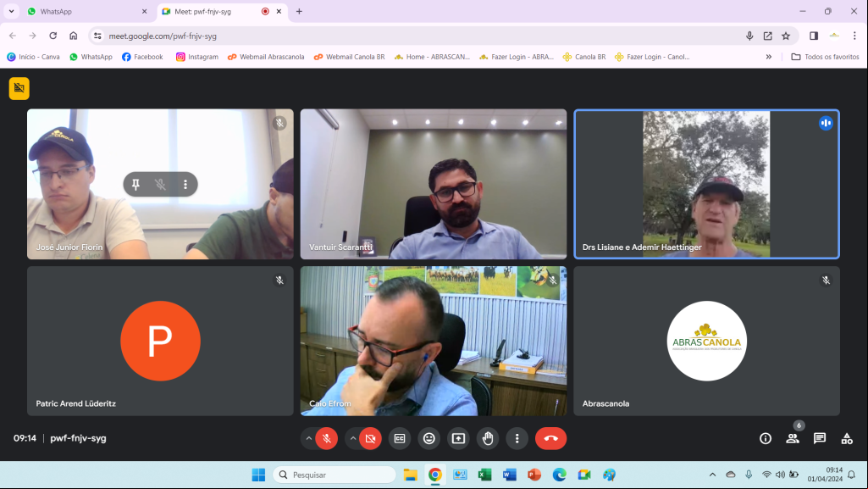Select Vantuir Scarantti's video tile
This screenshot has width=868, height=489.
coord(434,184)
